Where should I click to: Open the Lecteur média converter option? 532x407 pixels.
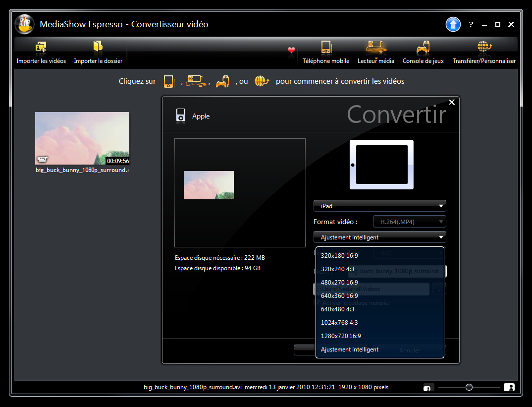(x=375, y=48)
